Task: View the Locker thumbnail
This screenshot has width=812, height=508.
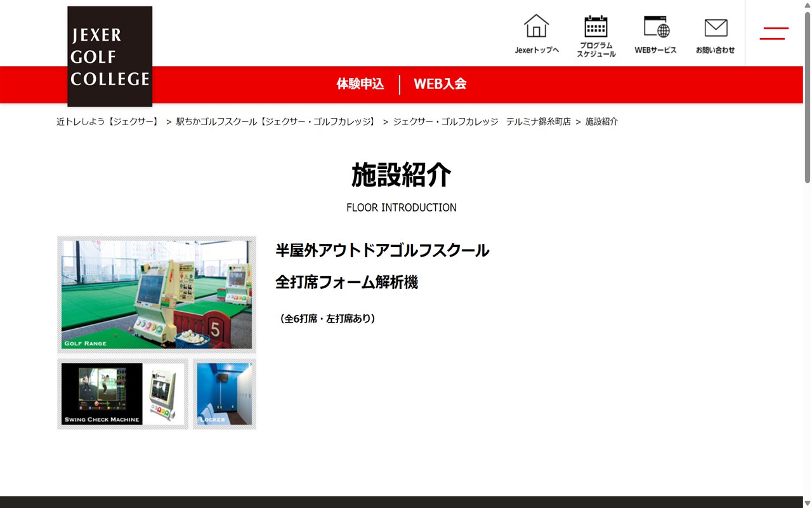Action: 225,394
